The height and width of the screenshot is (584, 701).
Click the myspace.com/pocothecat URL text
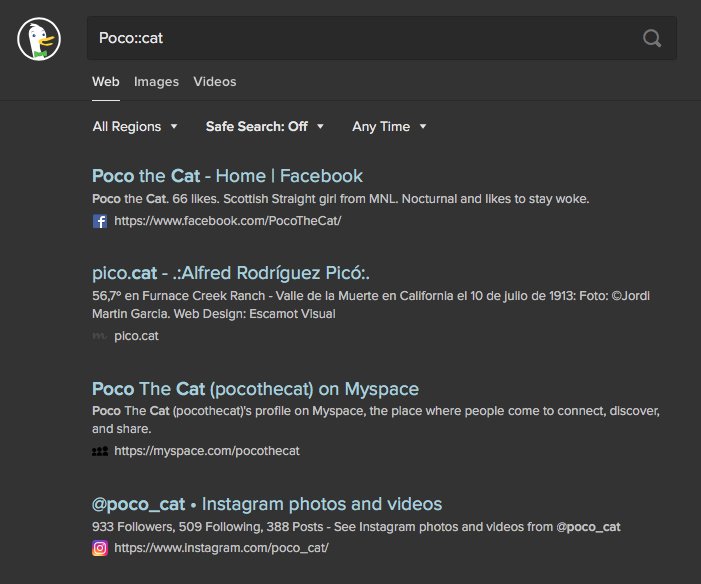[206, 451]
